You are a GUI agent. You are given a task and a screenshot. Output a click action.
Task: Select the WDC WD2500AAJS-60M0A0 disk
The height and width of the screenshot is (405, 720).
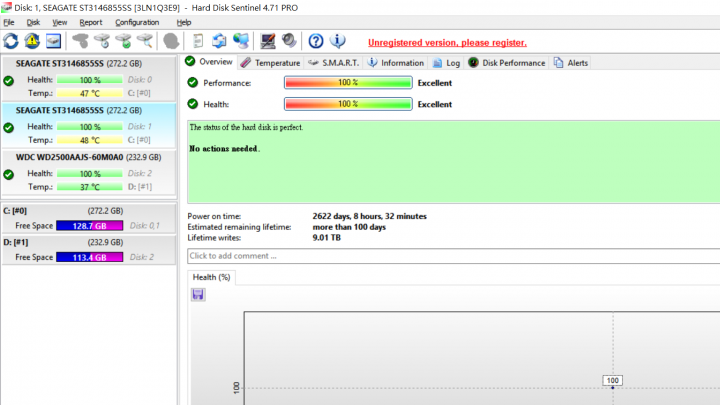click(89, 172)
